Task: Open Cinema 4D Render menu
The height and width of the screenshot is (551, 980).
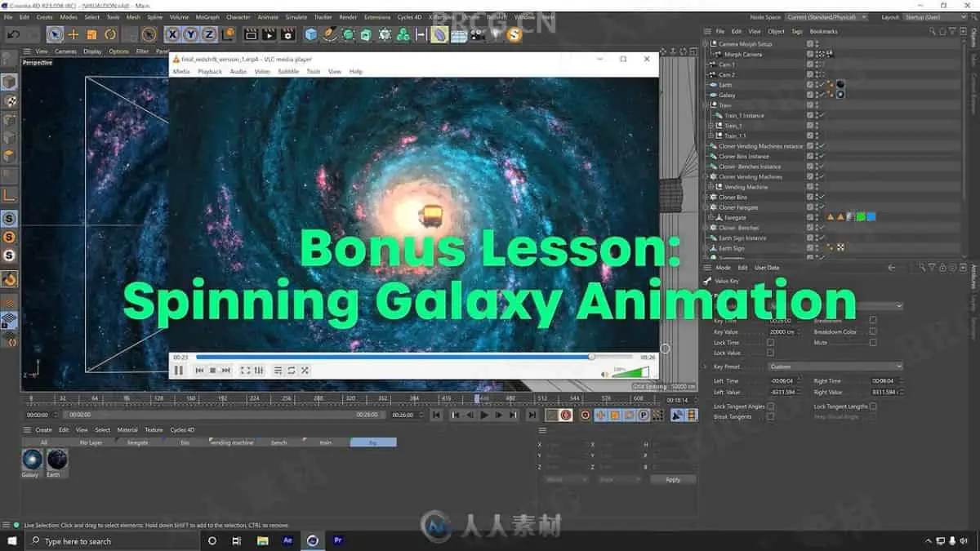Action: [x=348, y=16]
